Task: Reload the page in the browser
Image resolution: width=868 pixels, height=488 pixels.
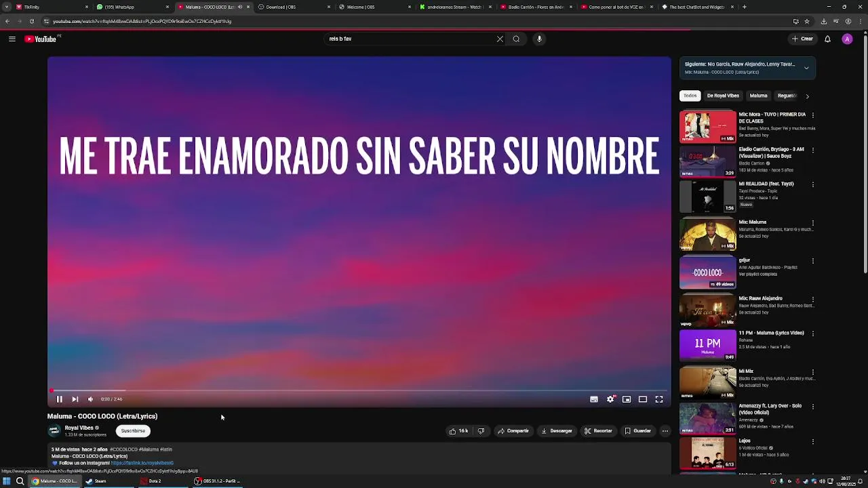Action: click(x=32, y=21)
